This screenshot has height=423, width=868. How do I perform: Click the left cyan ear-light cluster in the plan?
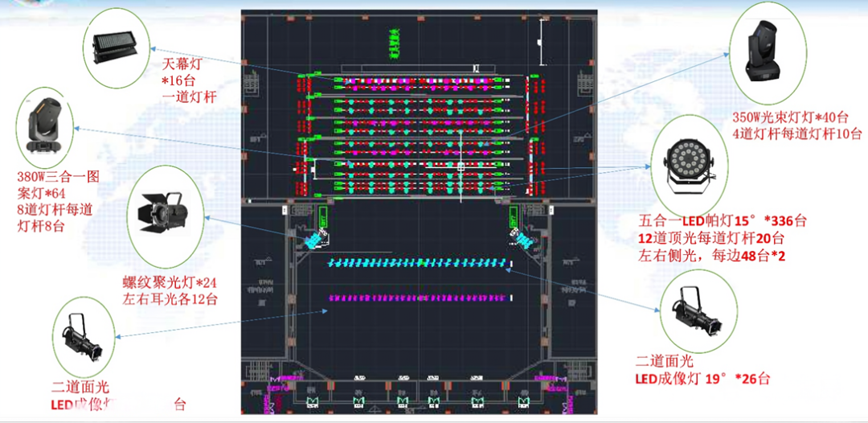[313, 239]
